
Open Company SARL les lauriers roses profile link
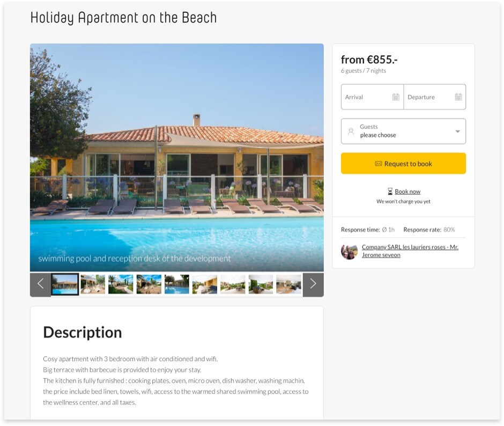[410, 251]
